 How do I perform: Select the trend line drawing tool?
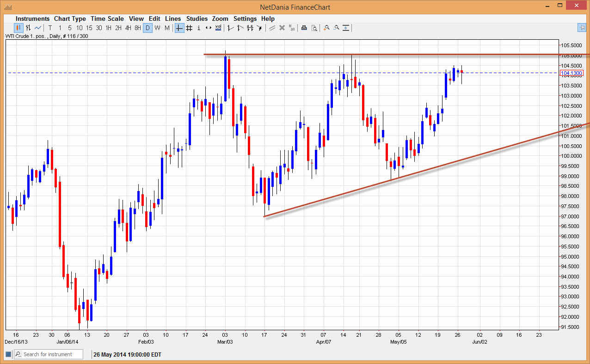coord(230,28)
